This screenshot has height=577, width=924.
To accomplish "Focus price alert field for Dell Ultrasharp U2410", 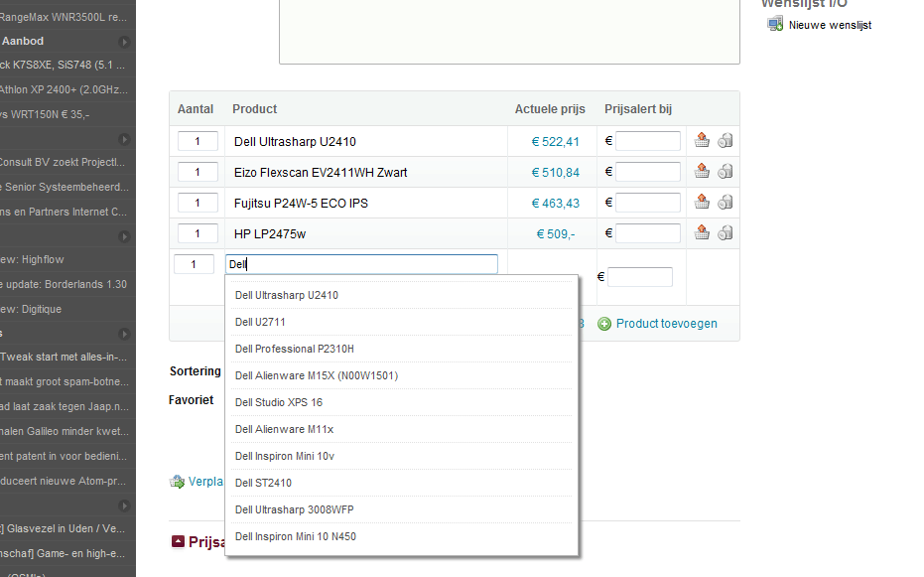I will coord(648,141).
